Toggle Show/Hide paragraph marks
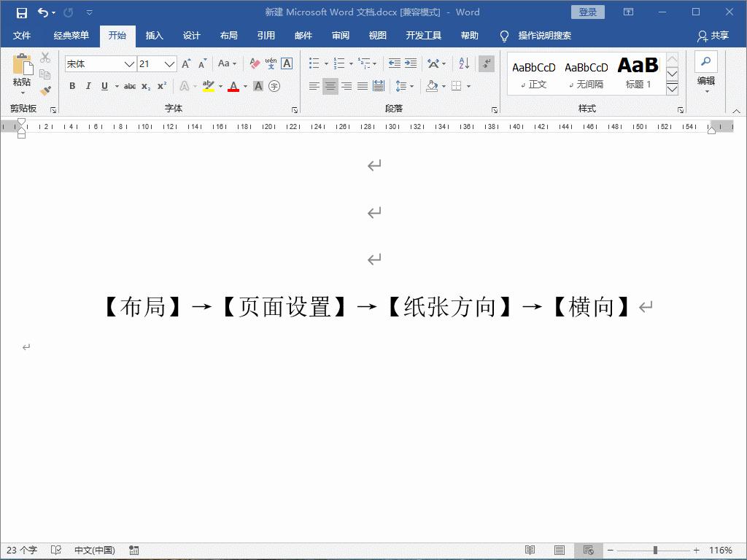This screenshot has height=560, width=747. 486,63
